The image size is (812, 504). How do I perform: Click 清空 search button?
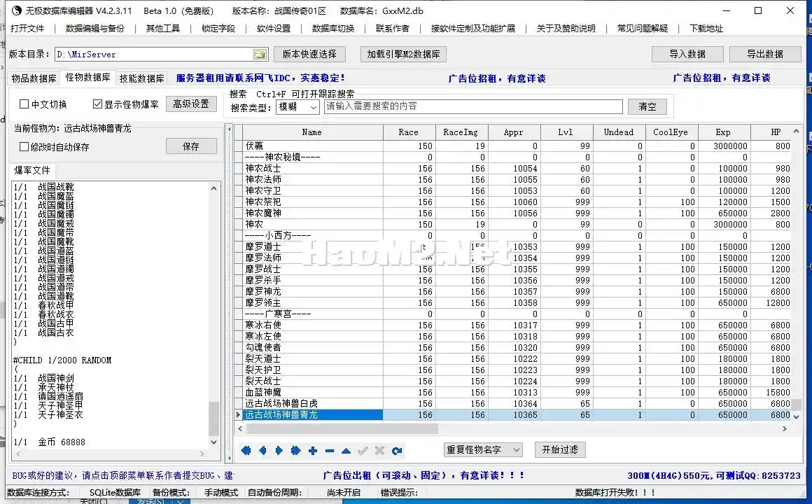647,106
